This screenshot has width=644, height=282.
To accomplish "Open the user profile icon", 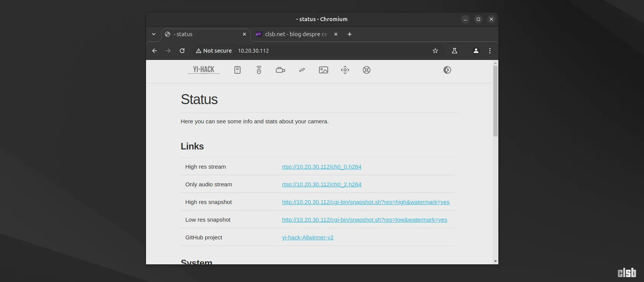I will pyautogui.click(x=476, y=51).
